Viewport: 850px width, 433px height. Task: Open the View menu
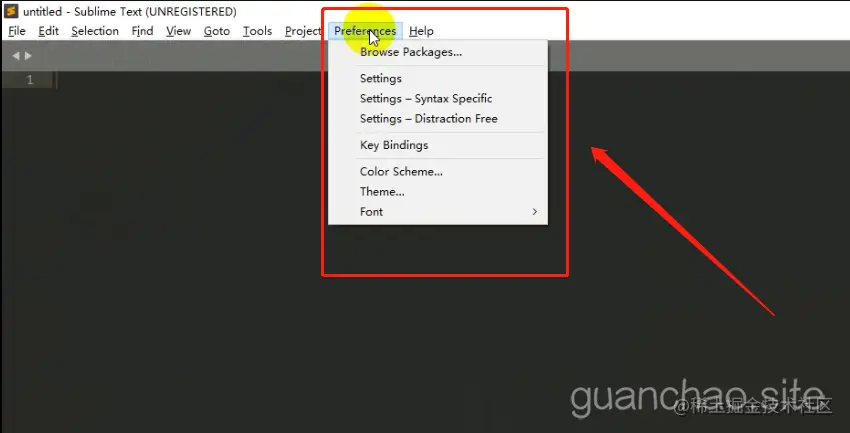[x=178, y=31]
